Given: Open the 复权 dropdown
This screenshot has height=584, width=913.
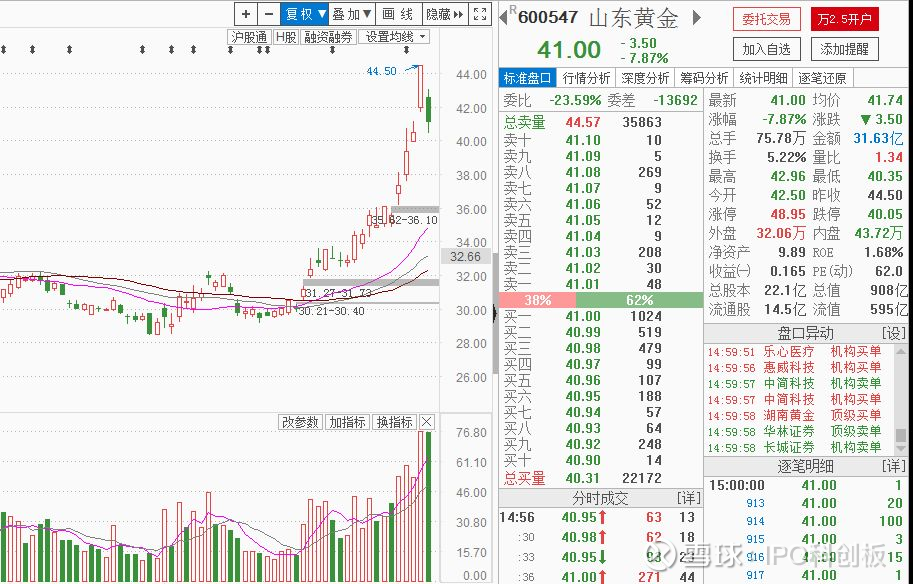Looking at the screenshot, I should click(305, 14).
